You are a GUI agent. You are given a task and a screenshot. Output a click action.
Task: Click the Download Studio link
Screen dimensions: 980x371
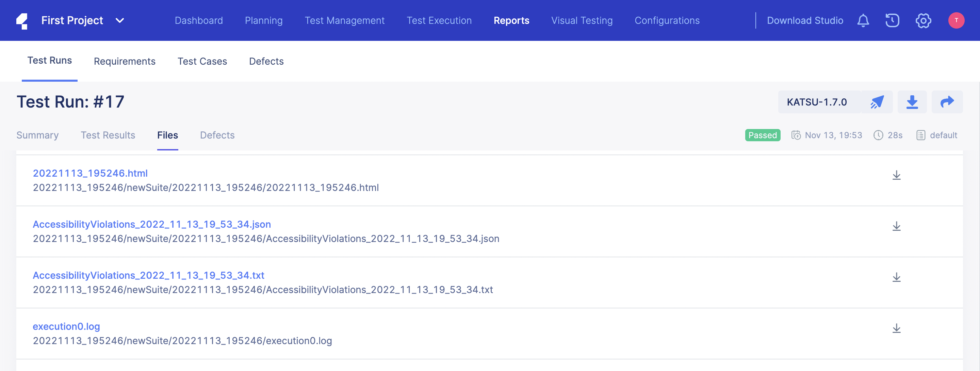coord(805,20)
